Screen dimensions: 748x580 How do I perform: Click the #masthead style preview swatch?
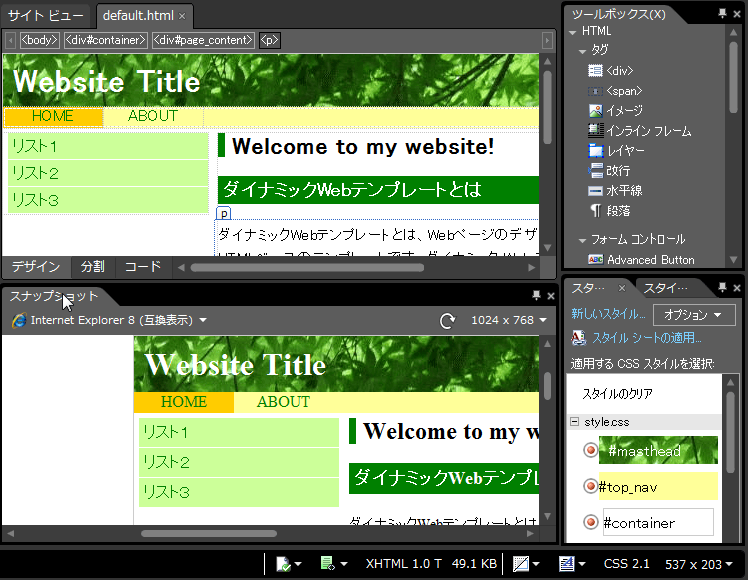click(658, 450)
